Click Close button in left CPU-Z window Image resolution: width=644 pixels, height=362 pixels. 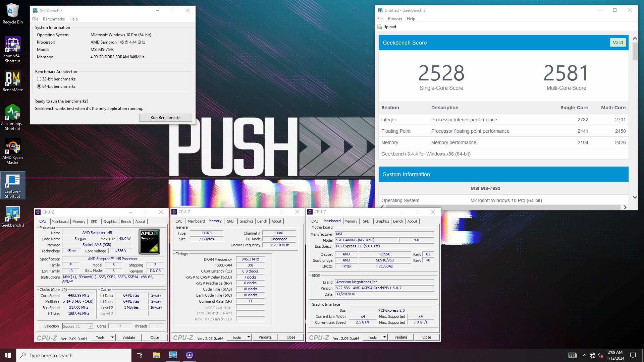155,338
